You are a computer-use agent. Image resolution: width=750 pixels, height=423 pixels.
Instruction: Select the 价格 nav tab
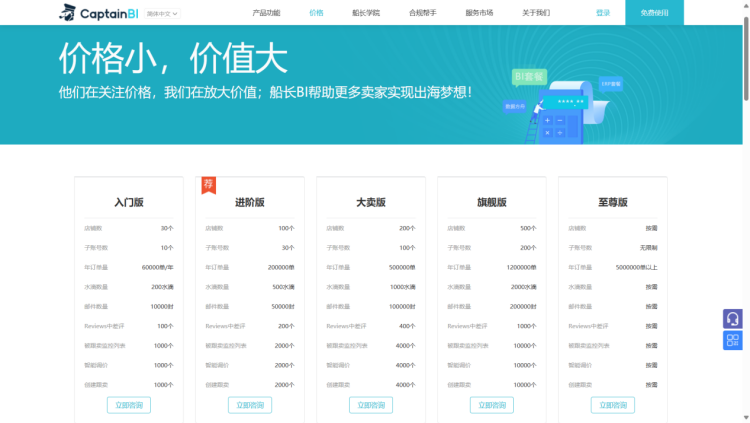click(x=317, y=13)
